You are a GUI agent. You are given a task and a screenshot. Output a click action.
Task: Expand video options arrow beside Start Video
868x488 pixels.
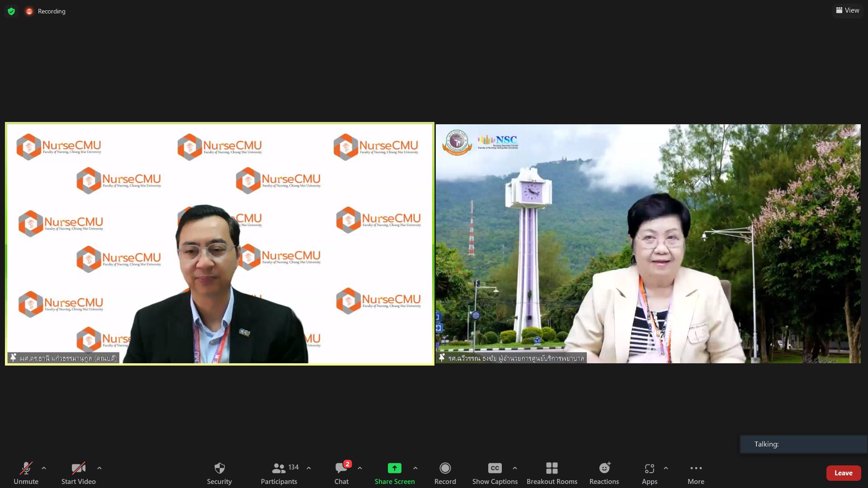click(x=99, y=468)
